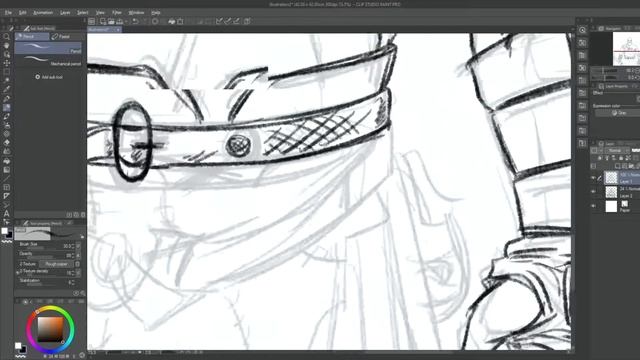The image size is (640, 360).
Task: Select the Pencil sub tool entry
Action: tap(48, 48)
